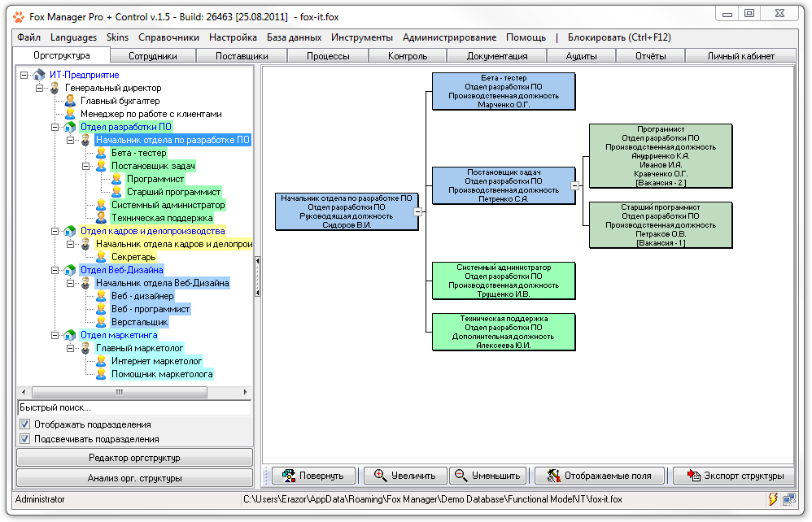Click the Веб - дизайнер person icon
The height and width of the screenshot is (522, 812).
click(x=101, y=296)
